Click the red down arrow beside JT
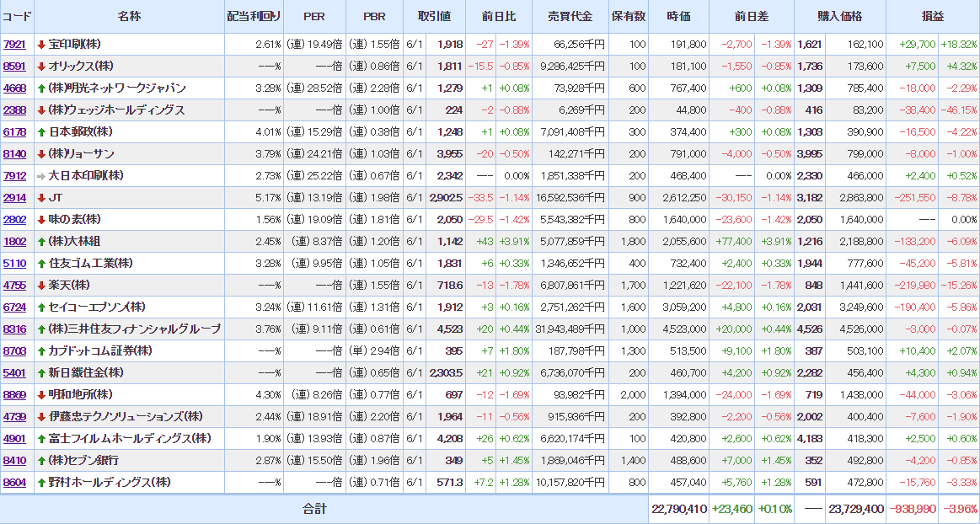The height and width of the screenshot is (524, 980). 41,197
